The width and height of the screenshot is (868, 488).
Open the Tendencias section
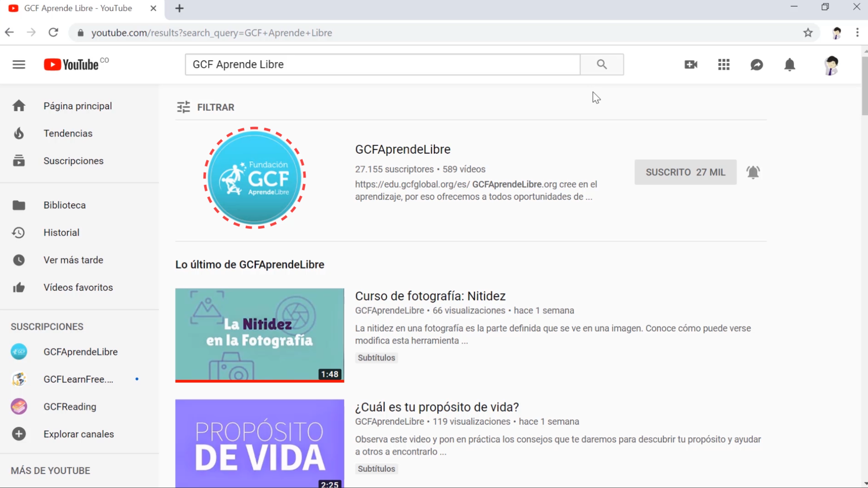(x=68, y=133)
